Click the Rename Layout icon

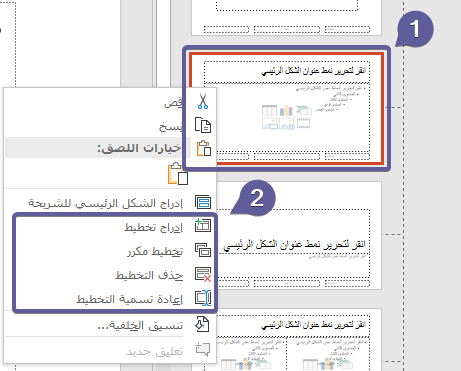click(203, 298)
